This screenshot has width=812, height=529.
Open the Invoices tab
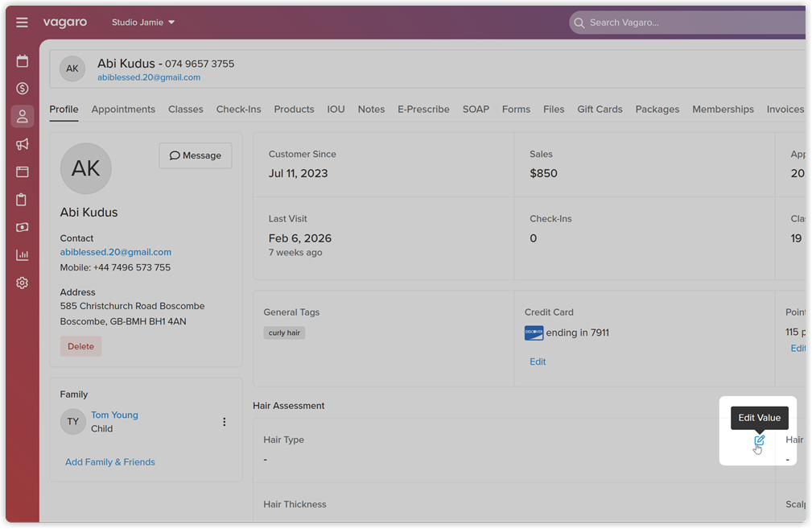(x=785, y=110)
